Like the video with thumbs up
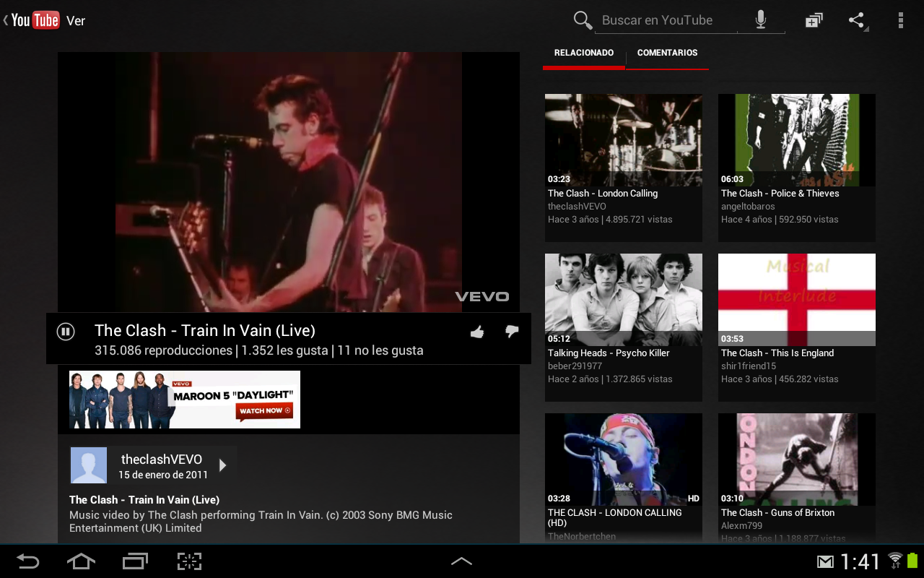924x578 pixels. tap(477, 332)
